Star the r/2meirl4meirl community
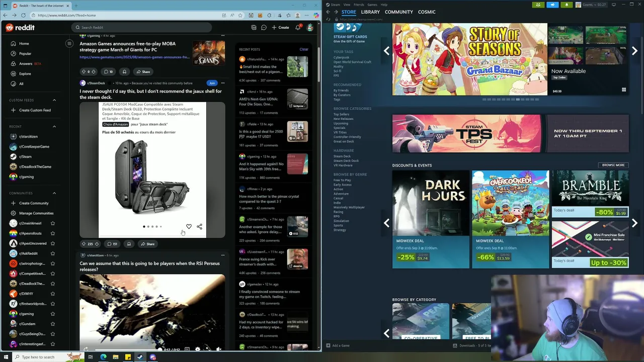Screen dimensions: 644x362 (53, 223)
